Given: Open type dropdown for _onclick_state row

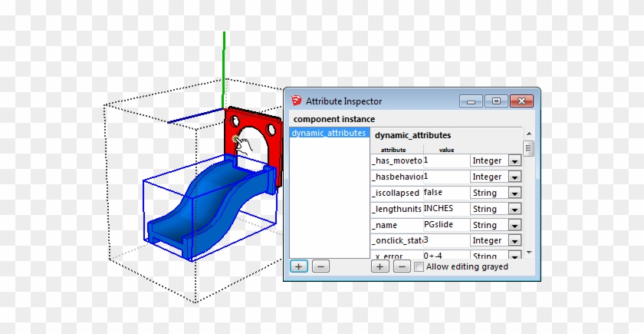Looking at the screenshot, I should (514, 240).
